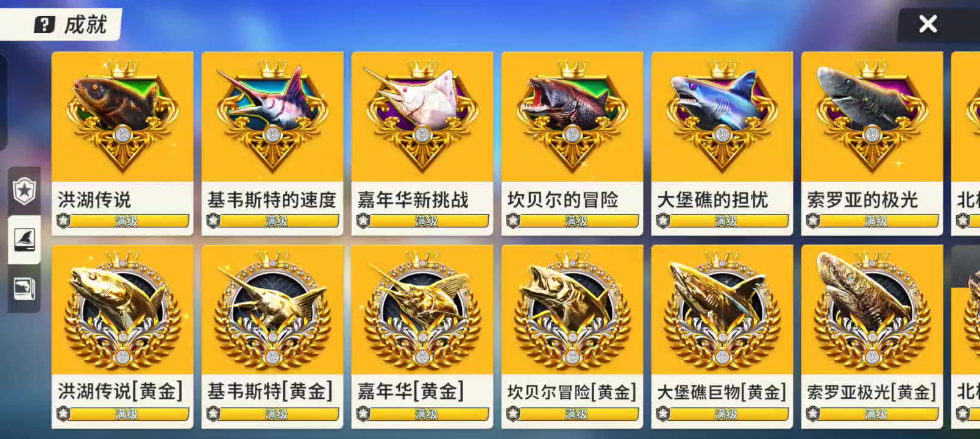Screen dimensions: 980x439
Task: Open the question mark help icon
Action: click(x=44, y=24)
